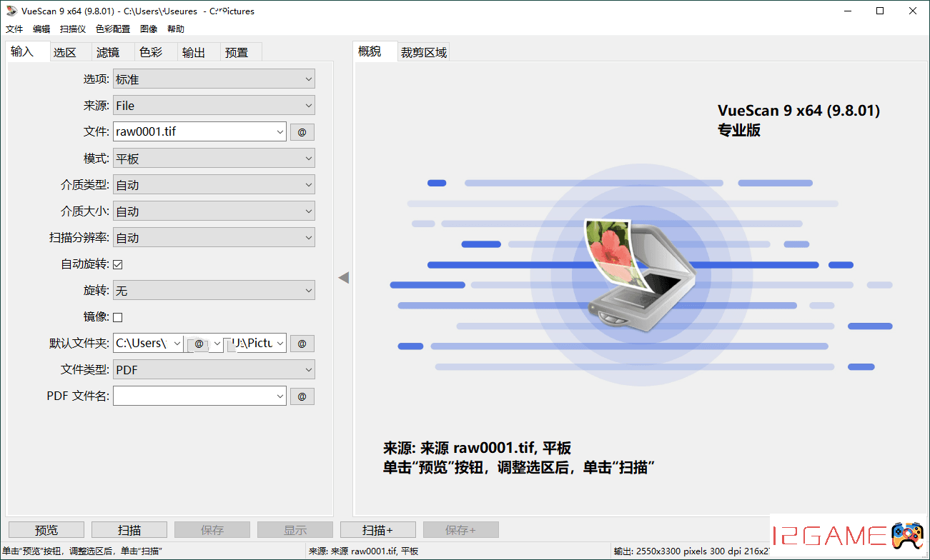
Task: Enable the 镜像 checkbox
Action: (118, 317)
